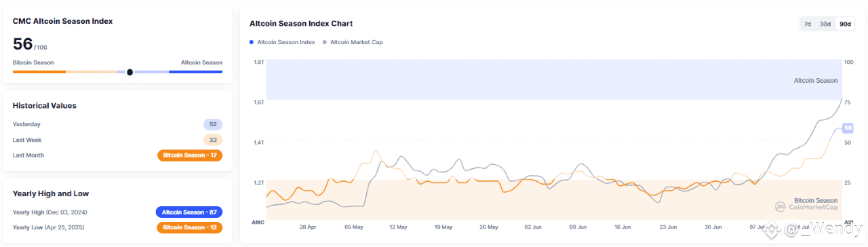
Task: Click the blue Altcoin Season bar segment
Action: pyautogui.click(x=195, y=72)
